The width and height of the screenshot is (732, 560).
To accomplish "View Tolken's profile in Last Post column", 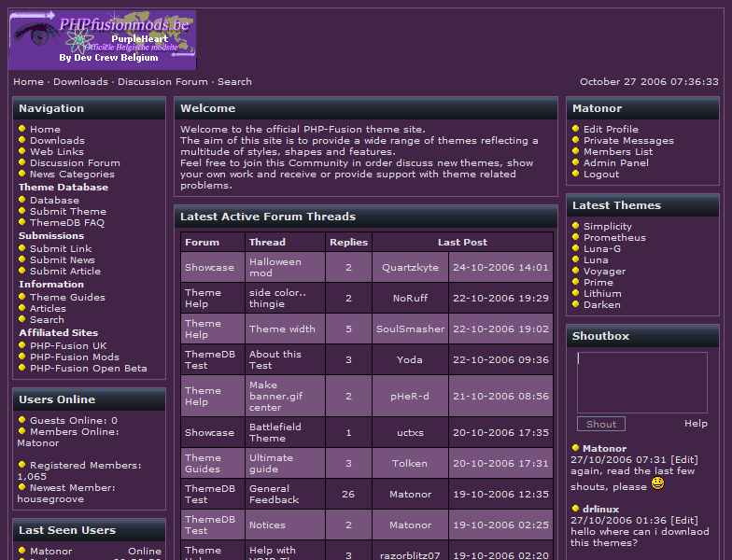I will click(x=409, y=463).
